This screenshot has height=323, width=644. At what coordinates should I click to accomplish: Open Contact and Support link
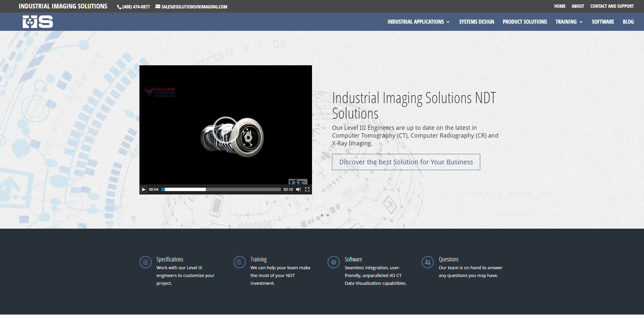612,6
